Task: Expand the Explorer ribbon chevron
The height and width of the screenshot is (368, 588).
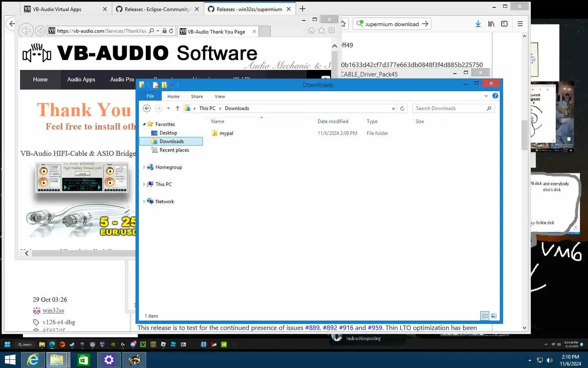Action: [x=486, y=96]
